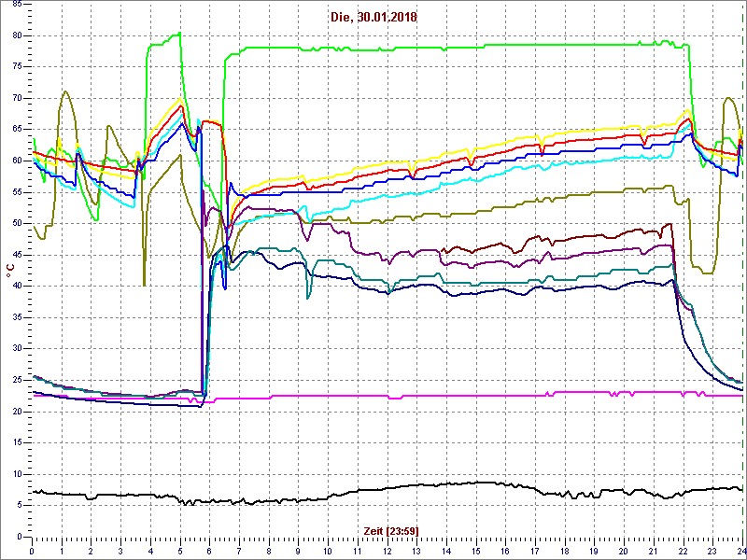Viewport: 747px width, 560px height.
Task: Click the y-axis value 10
Action: tap(17, 474)
